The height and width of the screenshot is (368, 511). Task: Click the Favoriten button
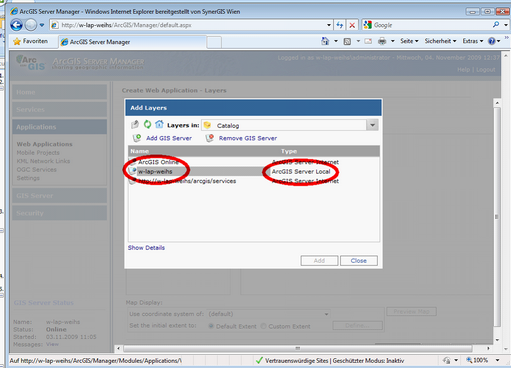click(x=30, y=41)
